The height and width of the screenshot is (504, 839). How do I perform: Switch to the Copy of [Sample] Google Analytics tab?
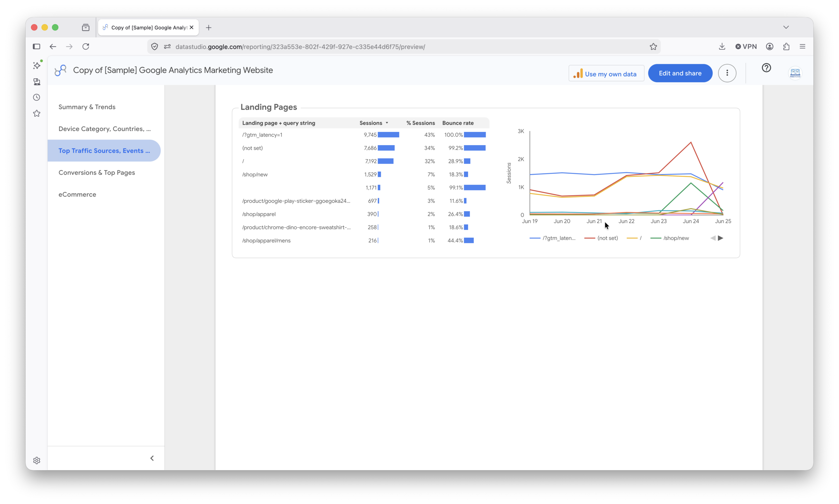click(x=148, y=28)
